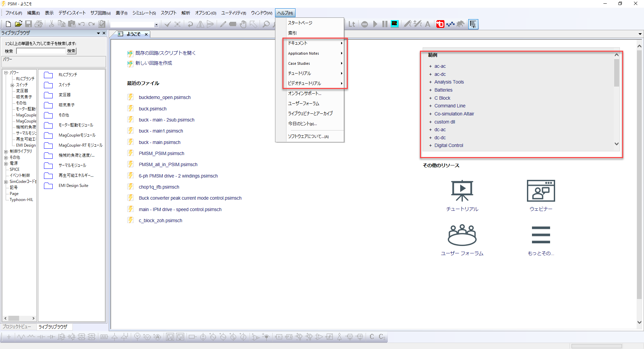Click the Open file folder icon

coord(18,24)
